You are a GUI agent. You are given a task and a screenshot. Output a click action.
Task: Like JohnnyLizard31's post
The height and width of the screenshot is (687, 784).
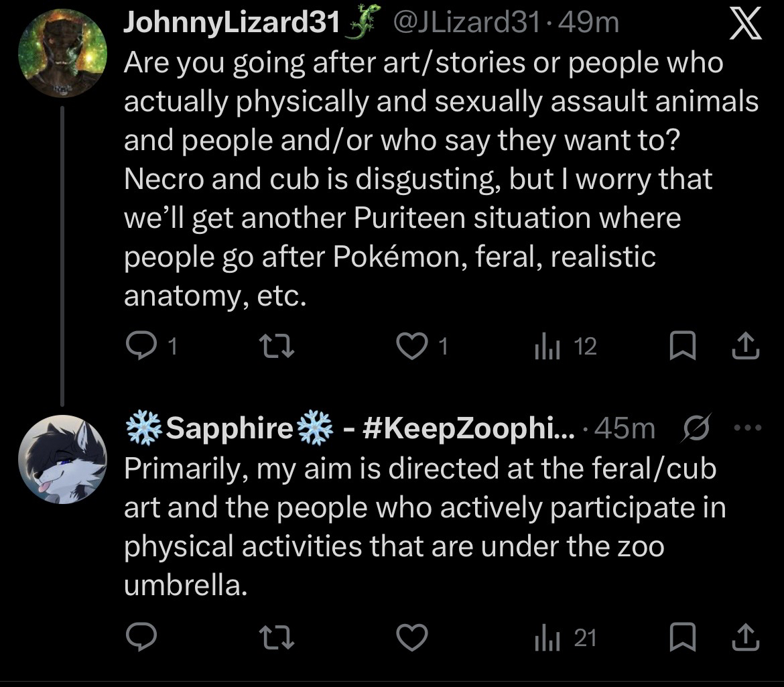click(411, 346)
